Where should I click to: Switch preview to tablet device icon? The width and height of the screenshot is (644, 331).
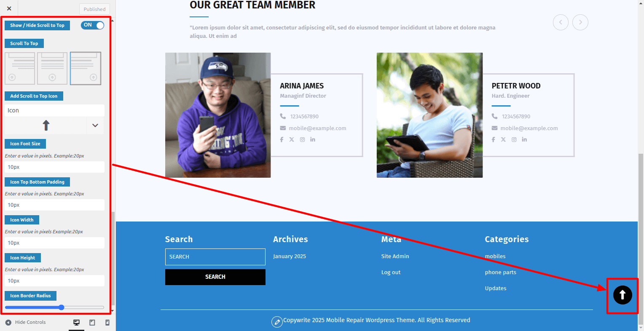[92, 323]
